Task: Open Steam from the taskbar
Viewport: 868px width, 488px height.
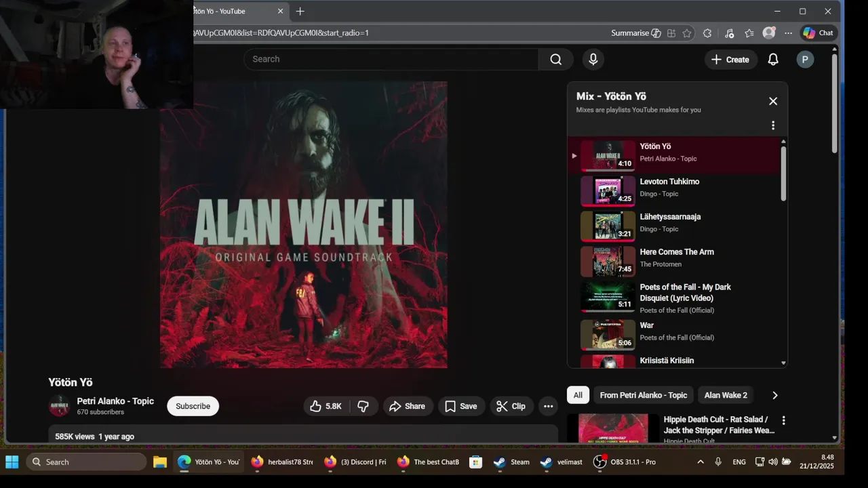Action: pos(512,462)
